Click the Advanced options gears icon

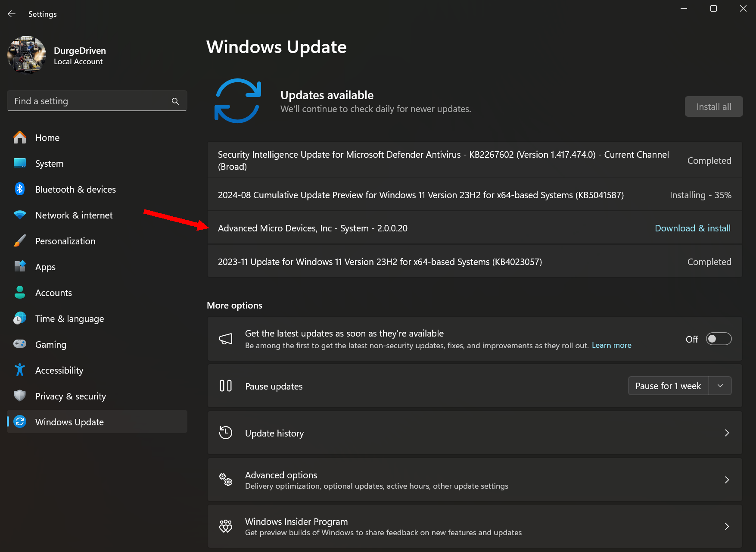(x=226, y=479)
